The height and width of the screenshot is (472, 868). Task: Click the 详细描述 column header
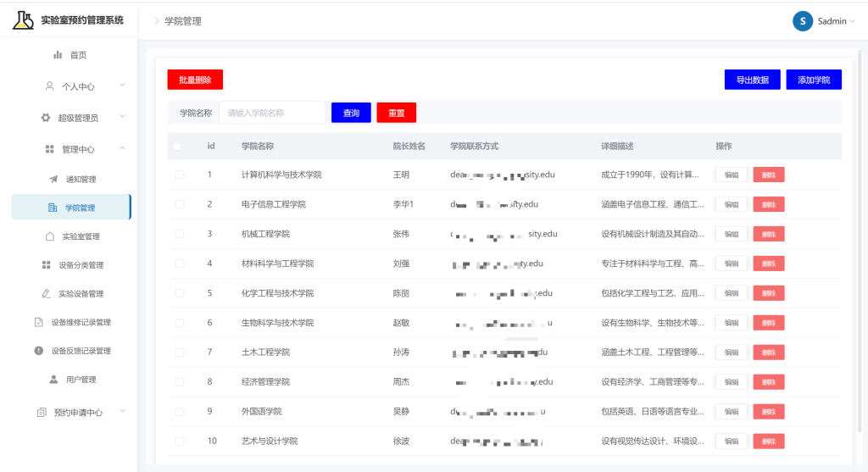pos(617,146)
